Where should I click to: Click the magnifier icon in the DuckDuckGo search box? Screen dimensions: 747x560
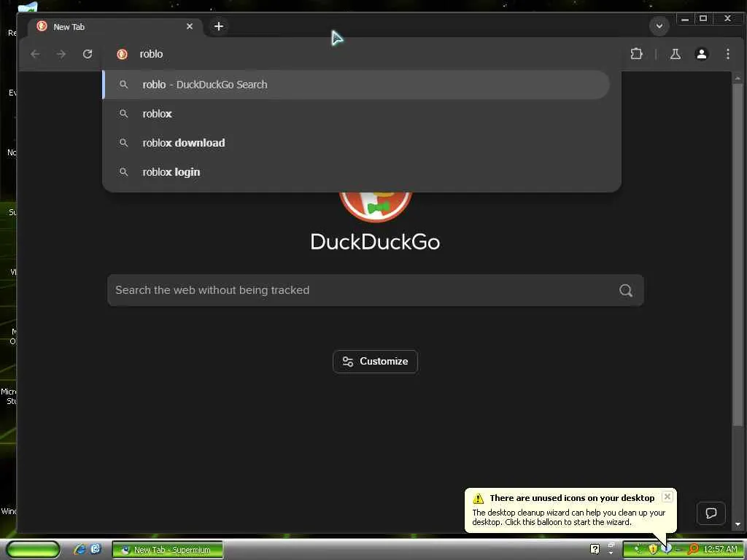[x=626, y=290]
